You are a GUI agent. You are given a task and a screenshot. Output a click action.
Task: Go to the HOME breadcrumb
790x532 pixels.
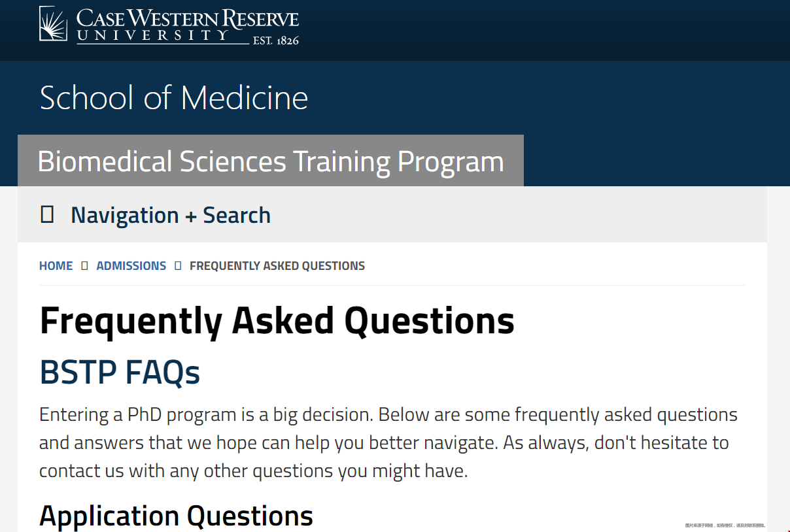(56, 266)
